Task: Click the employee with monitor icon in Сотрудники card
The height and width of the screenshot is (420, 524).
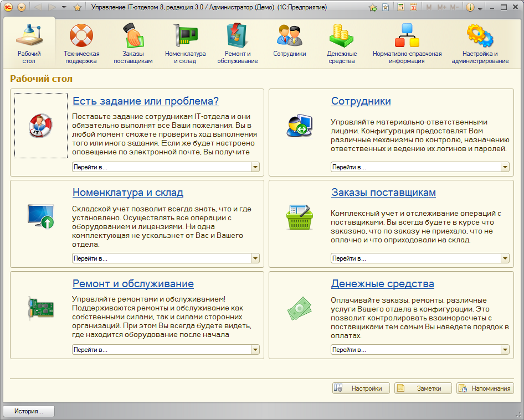Action: (x=300, y=126)
